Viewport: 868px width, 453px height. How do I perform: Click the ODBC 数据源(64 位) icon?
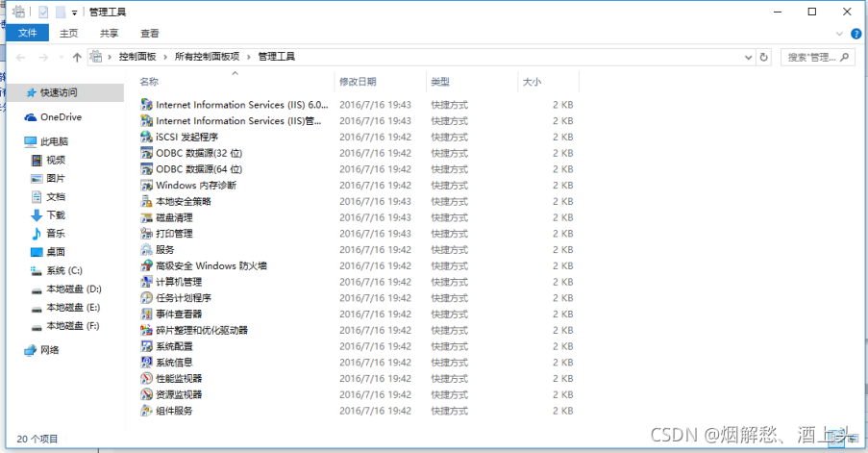click(x=147, y=169)
